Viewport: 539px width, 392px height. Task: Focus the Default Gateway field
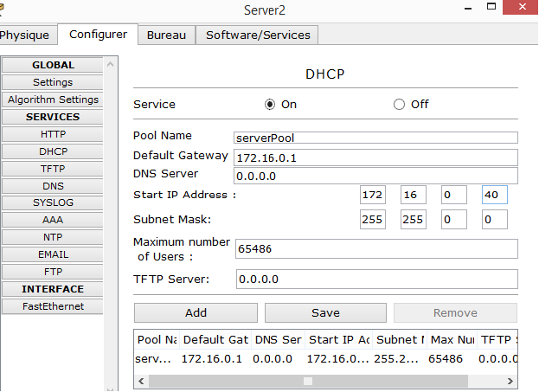pyautogui.click(x=375, y=157)
